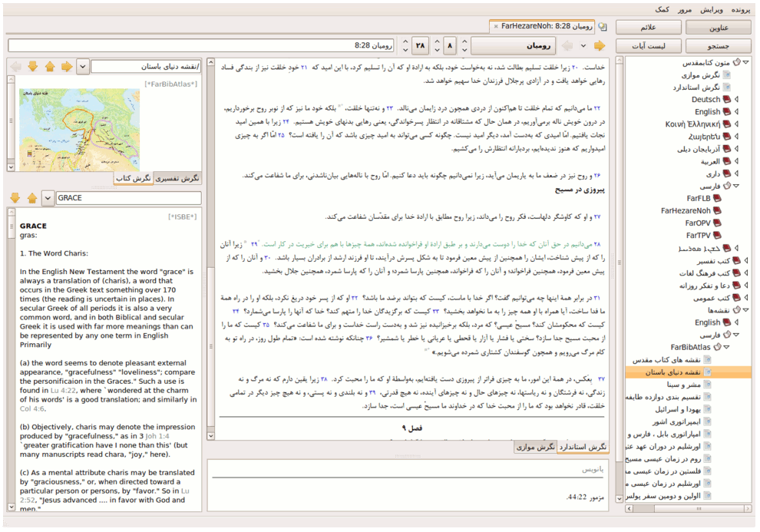760x532 pixels.
Task: Click the module icon next to FarHezareNoh in the tree
Action: tap(717, 211)
